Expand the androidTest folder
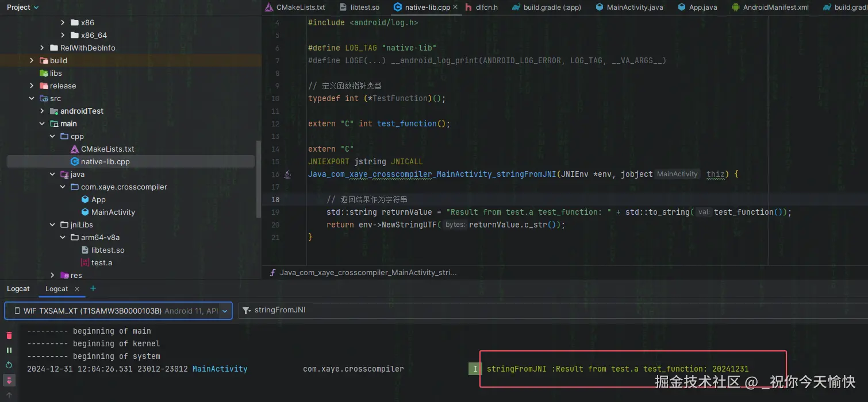The width and height of the screenshot is (868, 402). [x=43, y=111]
